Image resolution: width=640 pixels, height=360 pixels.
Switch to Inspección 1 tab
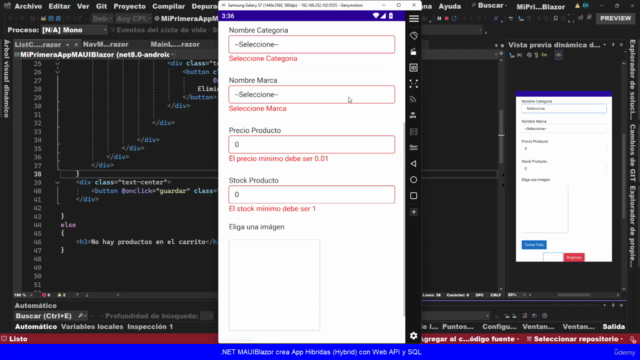point(150,327)
